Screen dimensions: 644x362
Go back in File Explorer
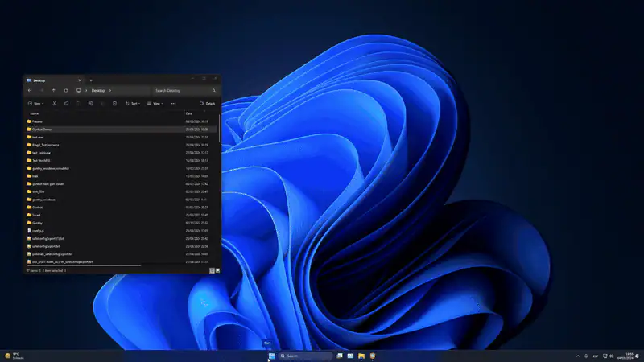click(30, 90)
